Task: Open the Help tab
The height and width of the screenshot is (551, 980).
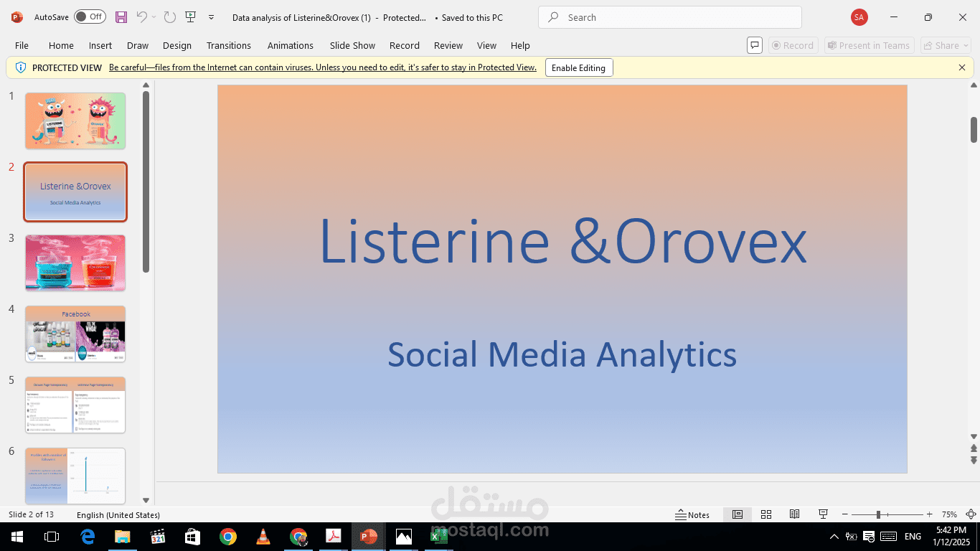Action: tap(520, 45)
